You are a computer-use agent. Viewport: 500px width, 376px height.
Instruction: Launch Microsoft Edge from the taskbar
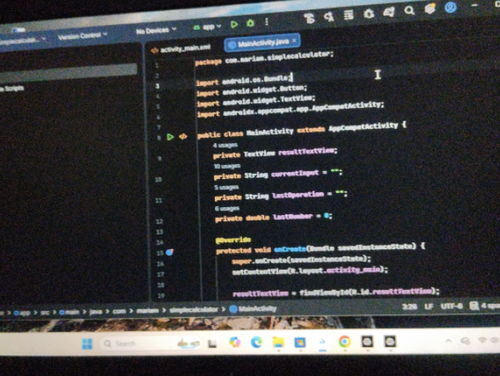256,342
